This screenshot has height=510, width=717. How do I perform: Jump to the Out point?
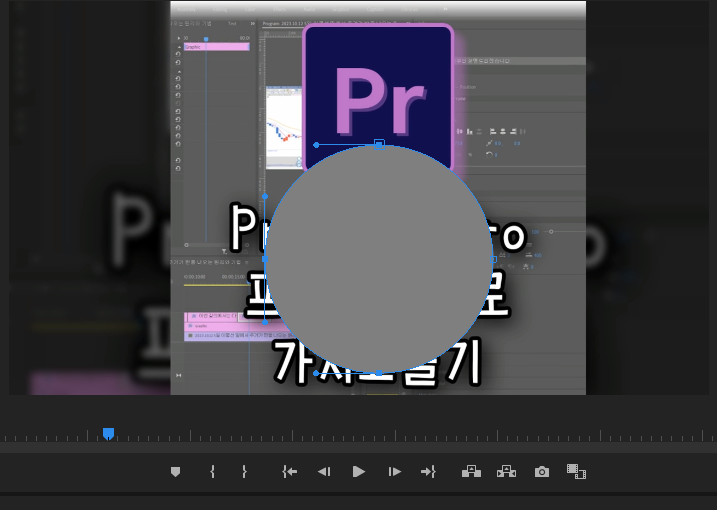(x=428, y=472)
